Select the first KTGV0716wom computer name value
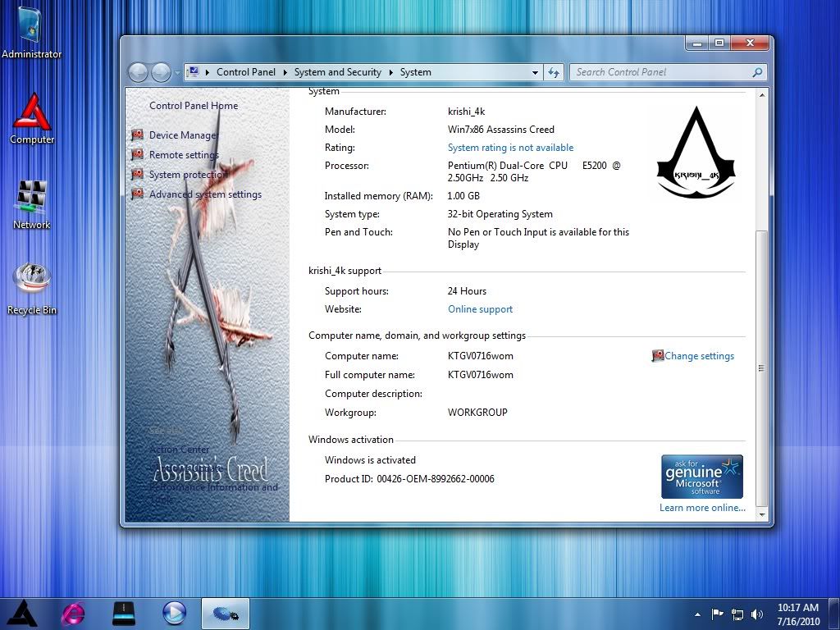Image resolution: width=840 pixels, height=630 pixels. [x=480, y=356]
